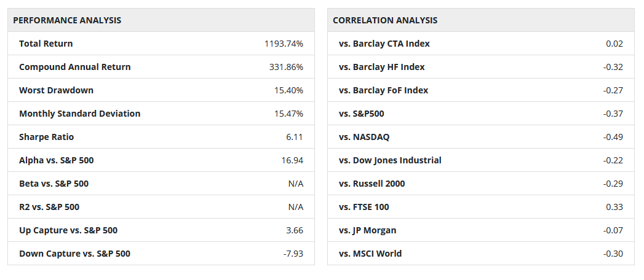Click the vs. FTSE 100 label
The width and height of the screenshot is (644, 280).
tap(364, 207)
